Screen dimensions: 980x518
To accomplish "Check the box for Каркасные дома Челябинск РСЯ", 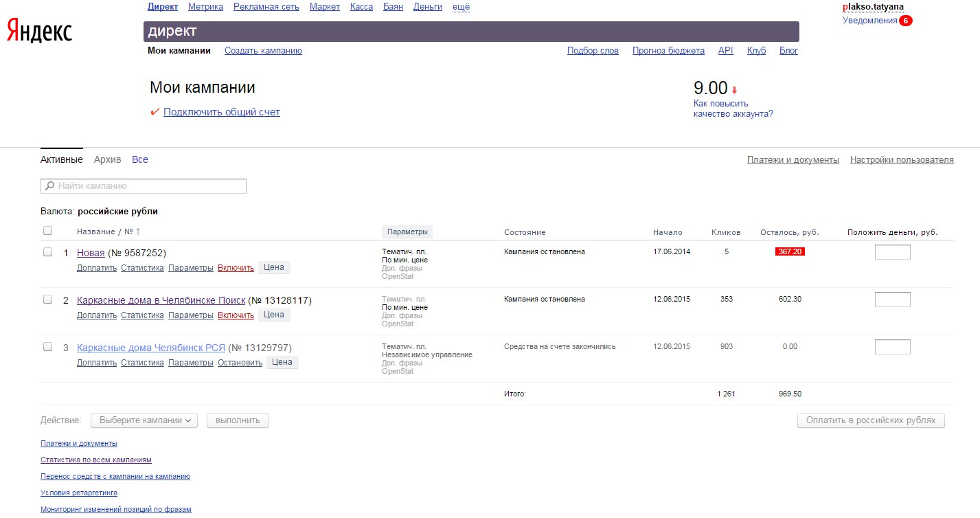I will pos(47,347).
